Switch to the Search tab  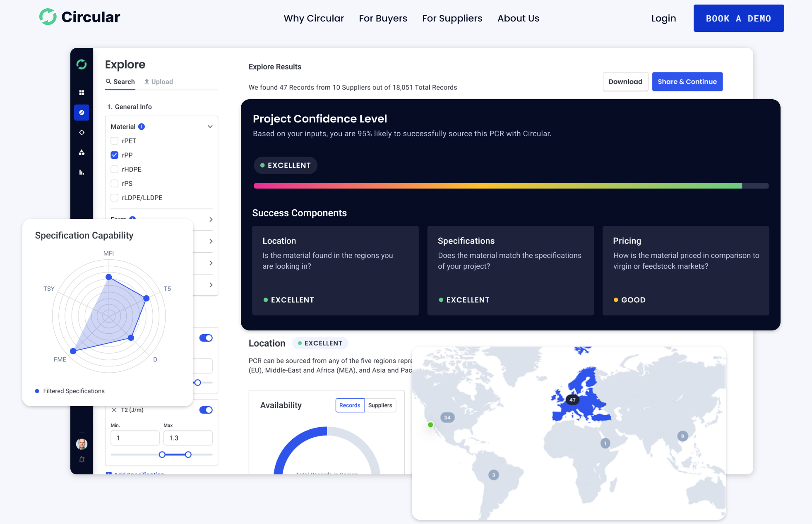click(x=120, y=81)
